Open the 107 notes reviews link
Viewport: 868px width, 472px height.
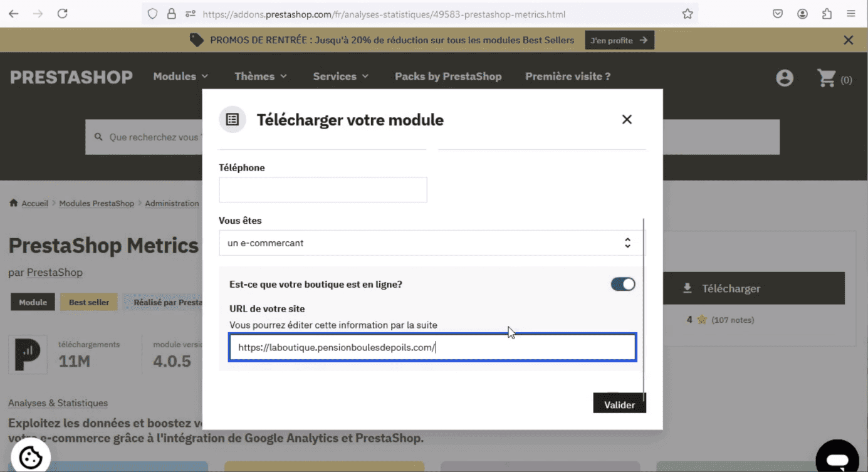point(733,320)
